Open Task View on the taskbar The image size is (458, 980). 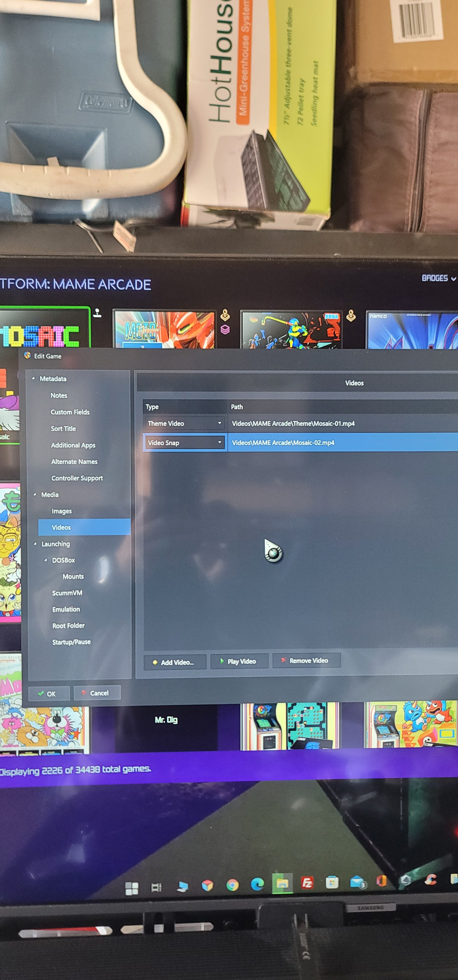[156, 888]
